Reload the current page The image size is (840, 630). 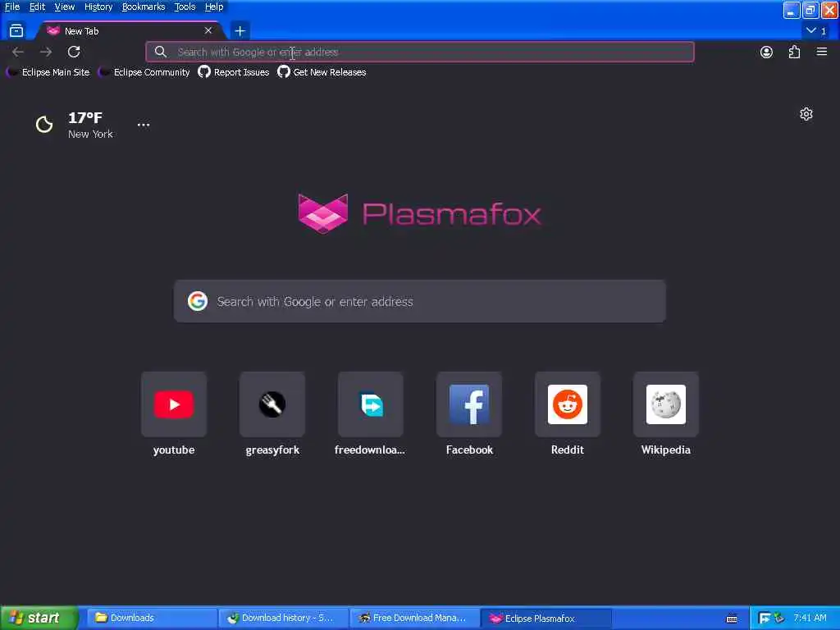pyautogui.click(x=74, y=52)
